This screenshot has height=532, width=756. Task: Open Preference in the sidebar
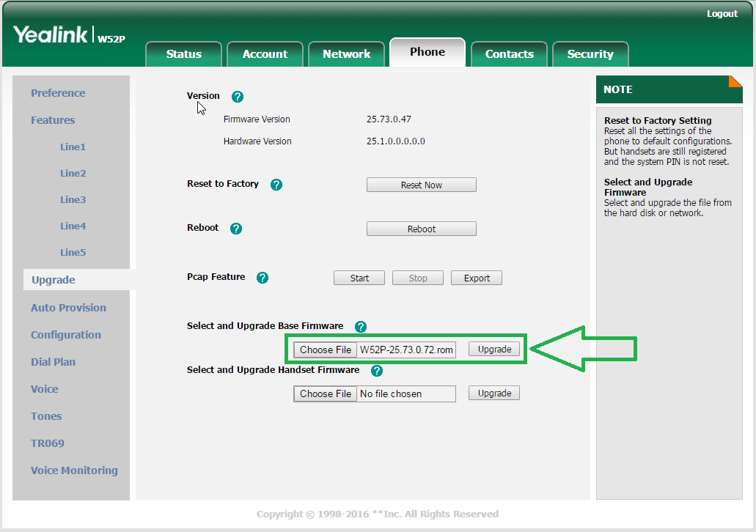click(58, 93)
